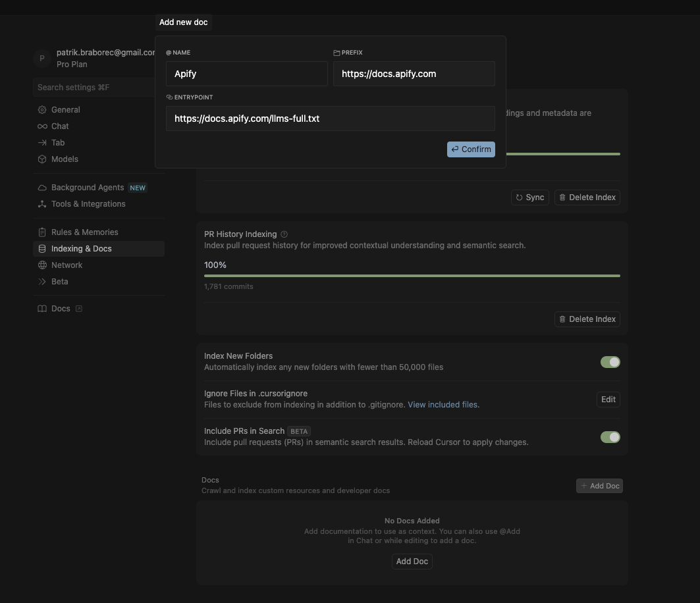Disable Include PRs in Search toggle
This screenshot has width=700, height=603.
[610, 437]
